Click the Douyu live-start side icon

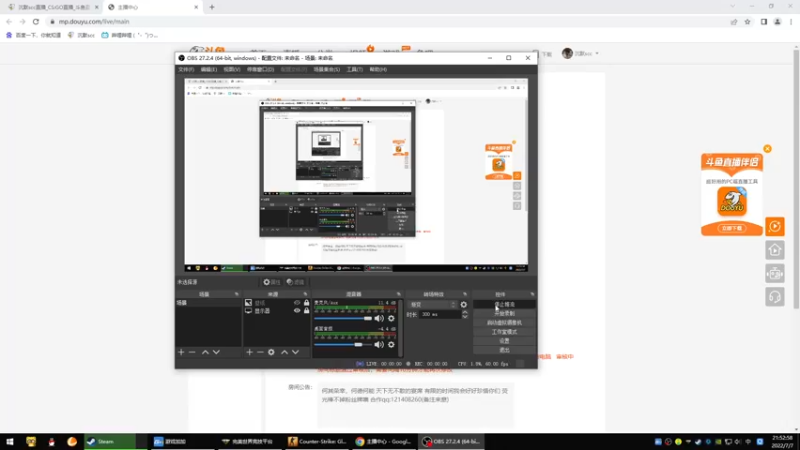click(x=774, y=227)
